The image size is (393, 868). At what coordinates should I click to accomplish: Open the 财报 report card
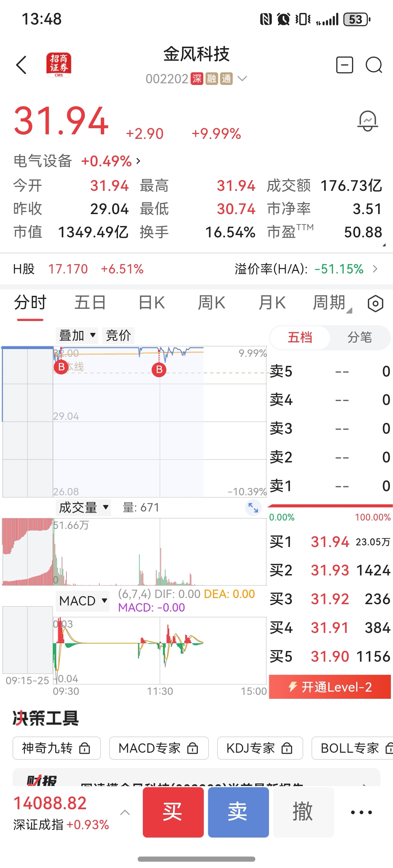pos(196,777)
